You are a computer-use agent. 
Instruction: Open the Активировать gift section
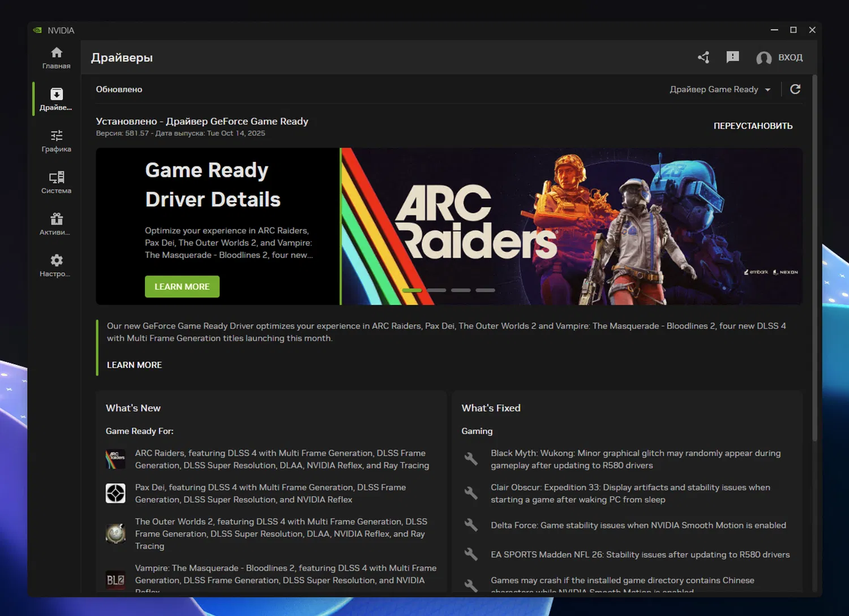(57, 224)
